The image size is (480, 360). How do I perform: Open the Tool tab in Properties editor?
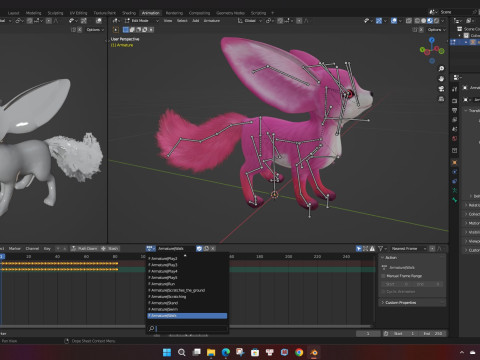[x=455, y=89]
